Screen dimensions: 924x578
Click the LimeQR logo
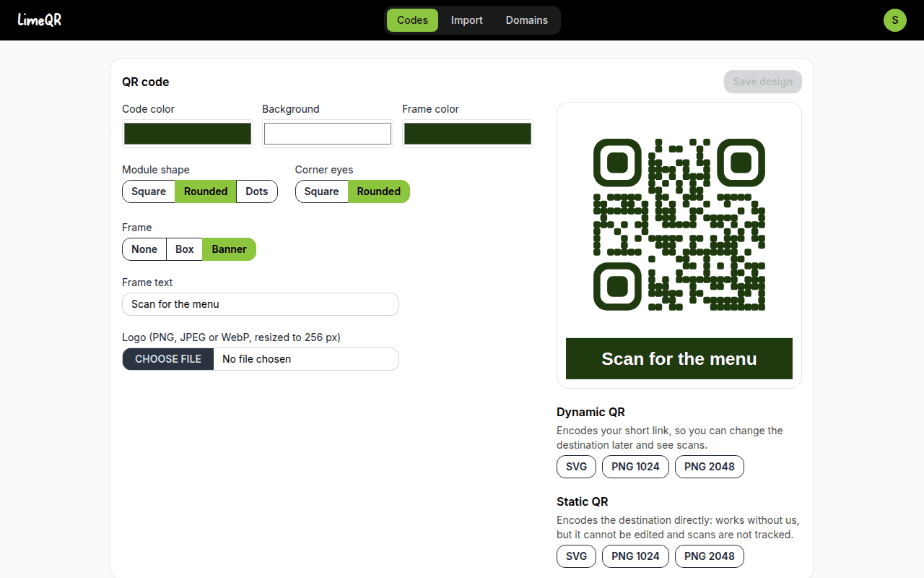click(40, 20)
